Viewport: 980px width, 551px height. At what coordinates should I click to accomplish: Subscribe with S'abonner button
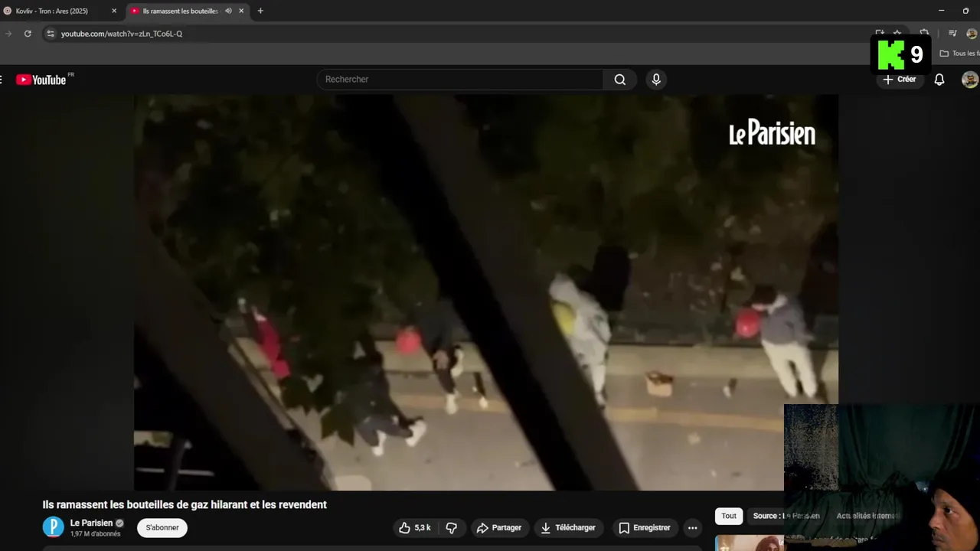(162, 528)
